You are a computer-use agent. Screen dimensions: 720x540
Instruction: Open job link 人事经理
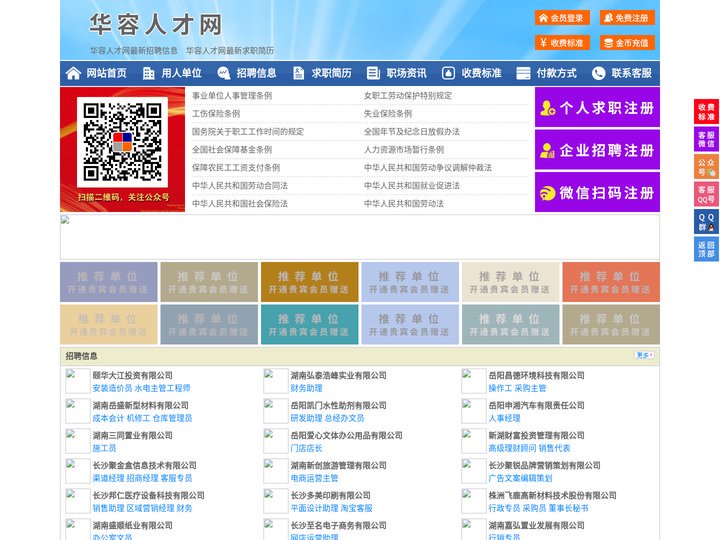[x=504, y=418]
